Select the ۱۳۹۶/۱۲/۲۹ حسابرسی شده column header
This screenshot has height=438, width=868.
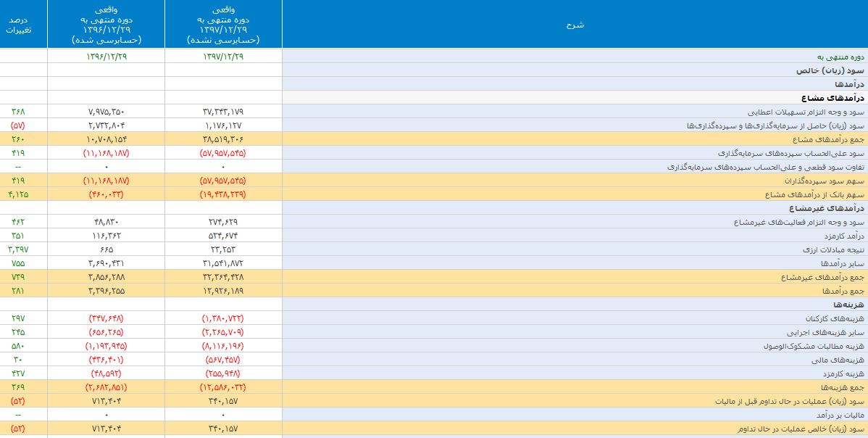point(106,25)
